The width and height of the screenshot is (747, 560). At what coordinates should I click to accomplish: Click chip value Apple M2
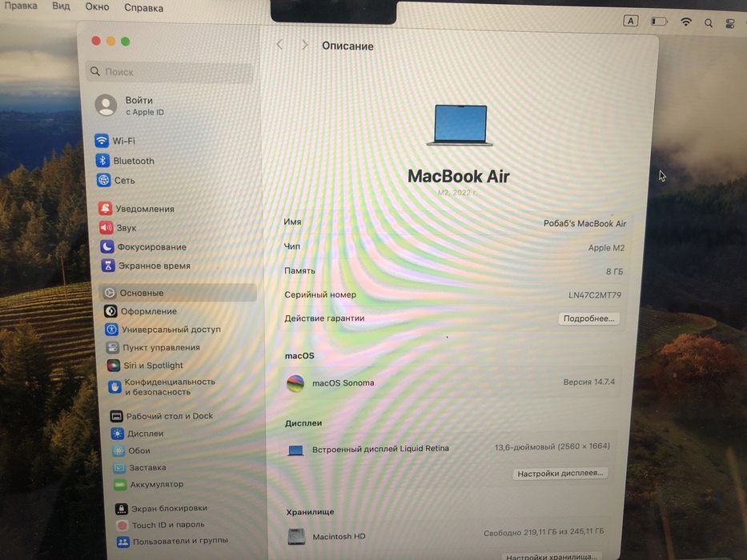click(606, 248)
